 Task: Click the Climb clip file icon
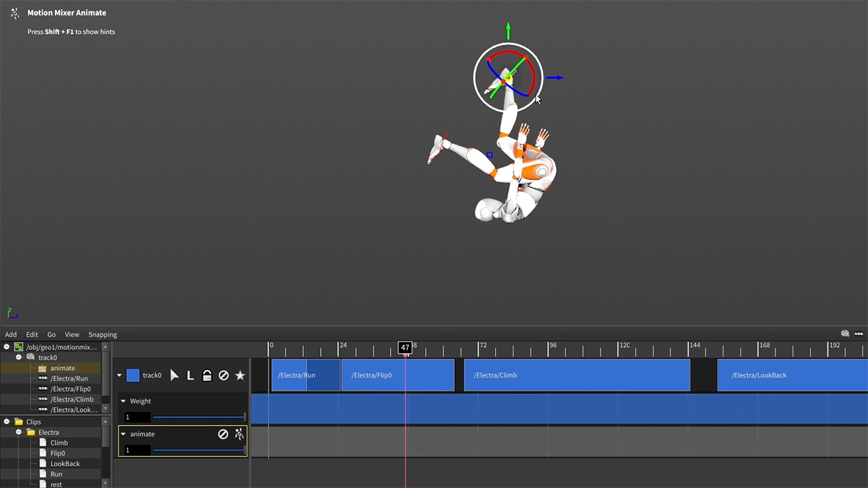[43, 443]
